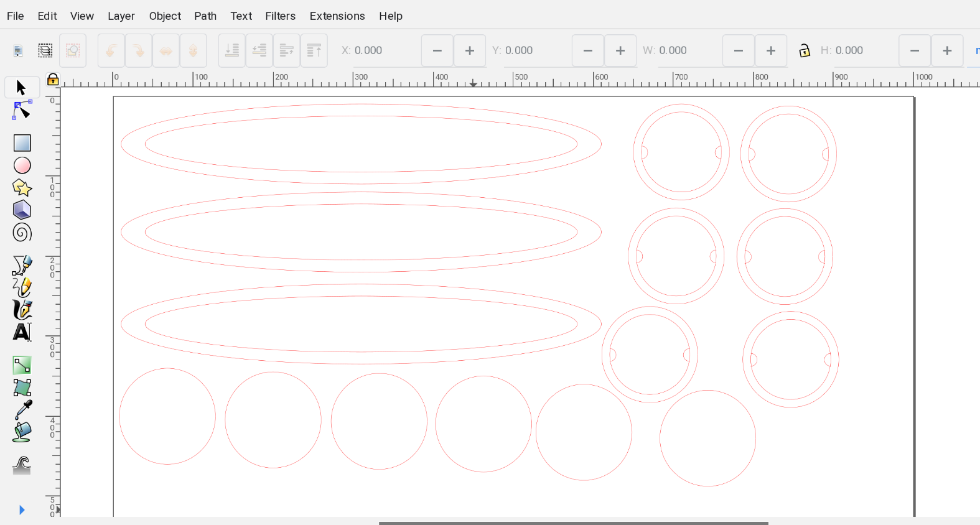Viewport: 980px width, 525px height.
Task: Select the freehand Pencil tool
Action: pyautogui.click(x=22, y=288)
